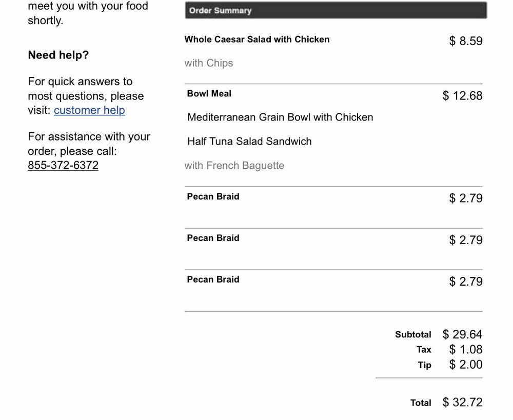Screen dimensions: 513x420
Task: Call the 855-372-6372 phone number link
Action: (63, 165)
